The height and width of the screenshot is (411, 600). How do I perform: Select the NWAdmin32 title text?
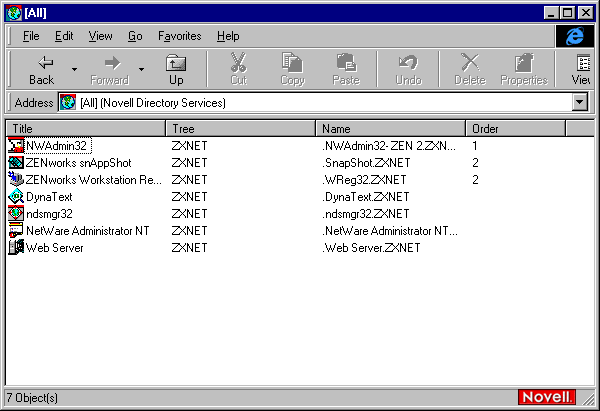click(x=57, y=146)
